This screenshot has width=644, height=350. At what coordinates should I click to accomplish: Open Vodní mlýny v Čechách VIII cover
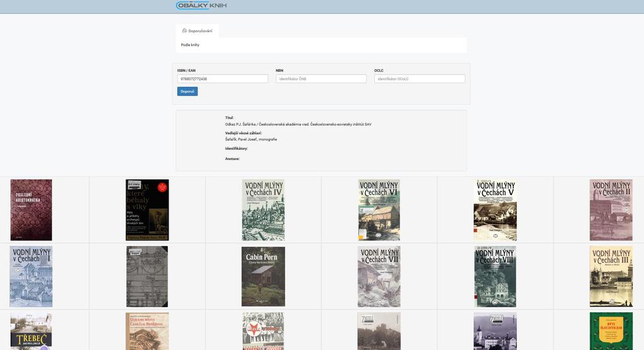tap(496, 276)
